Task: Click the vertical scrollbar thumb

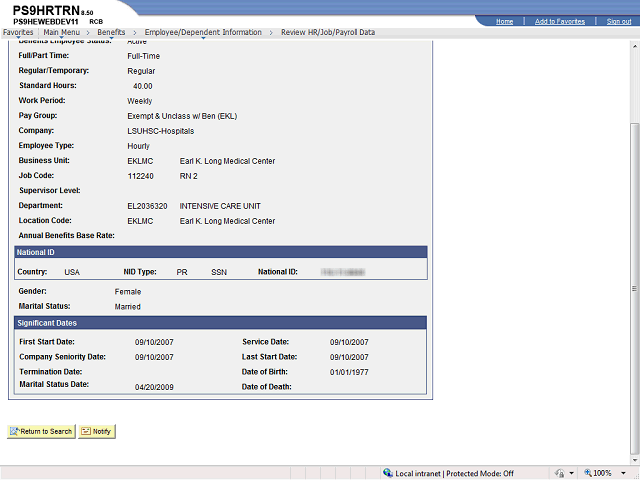Action: click(x=635, y=288)
